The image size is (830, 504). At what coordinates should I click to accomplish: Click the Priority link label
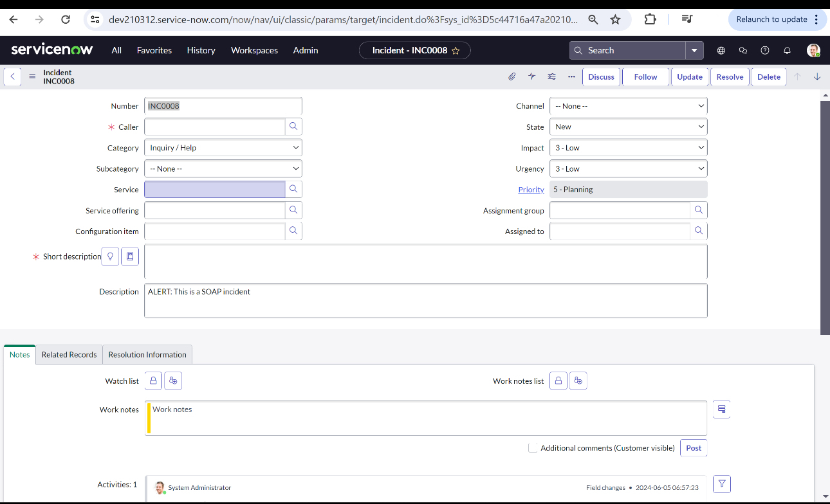[531, 190]
